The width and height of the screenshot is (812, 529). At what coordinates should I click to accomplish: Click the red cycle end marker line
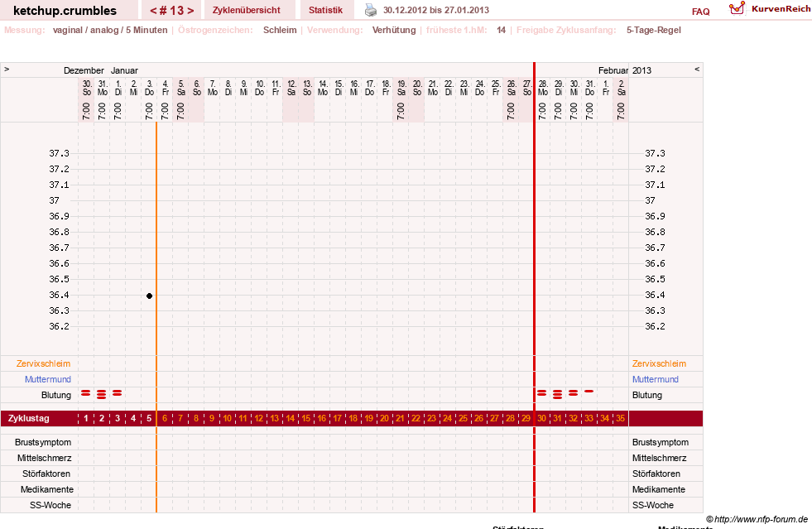coord(534,287)
